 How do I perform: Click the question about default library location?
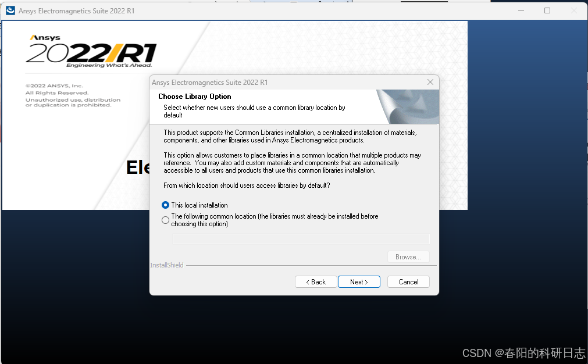(247, 185)
